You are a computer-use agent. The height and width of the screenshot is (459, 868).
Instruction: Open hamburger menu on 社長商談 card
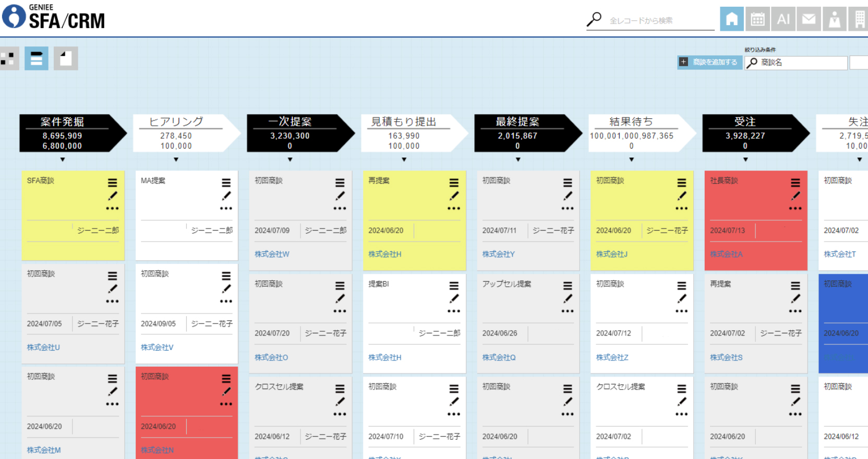click(x=795, y=183)
